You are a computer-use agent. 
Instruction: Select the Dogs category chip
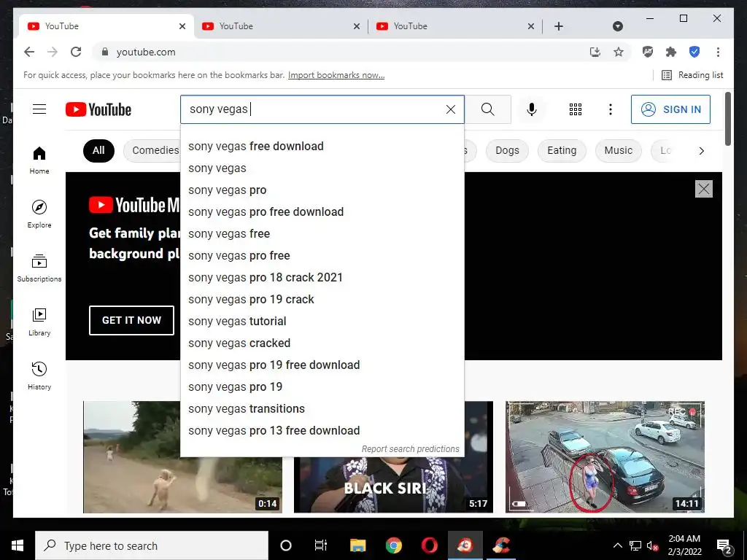508,150
